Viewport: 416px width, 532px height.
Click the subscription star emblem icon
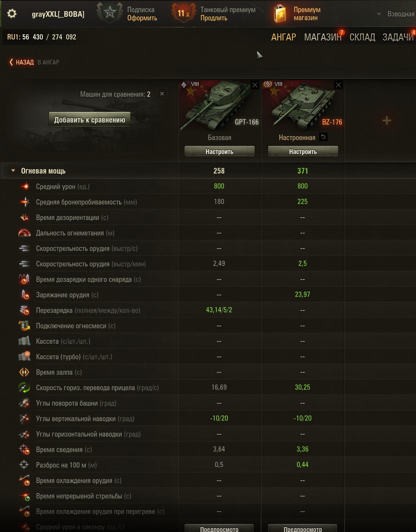coord(110,13)
